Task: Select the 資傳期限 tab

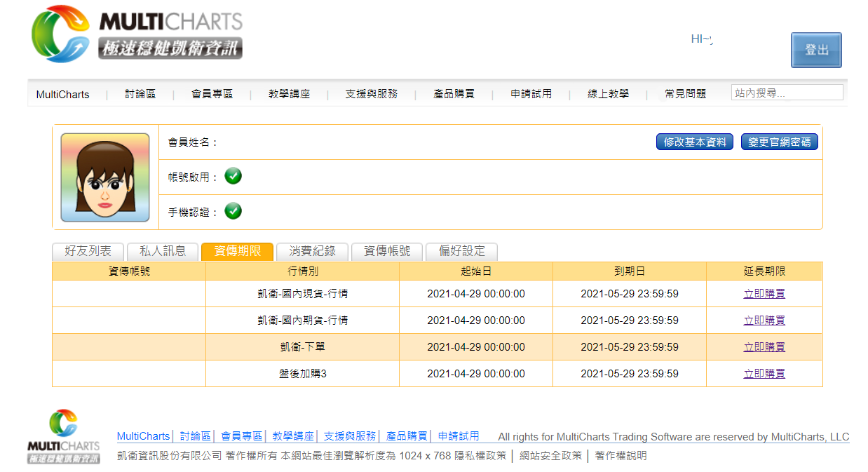Action: click(x=237, y=251)
